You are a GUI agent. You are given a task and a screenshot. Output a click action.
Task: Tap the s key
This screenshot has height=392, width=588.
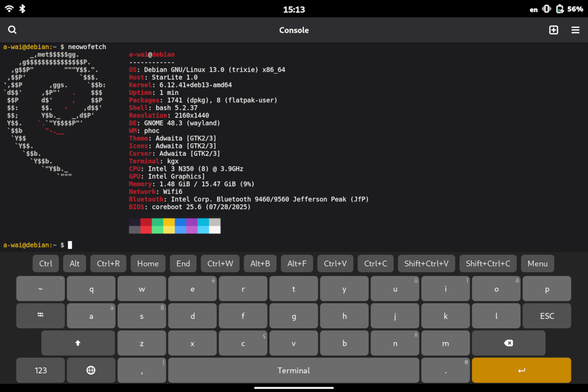click(x=141, y=315)
